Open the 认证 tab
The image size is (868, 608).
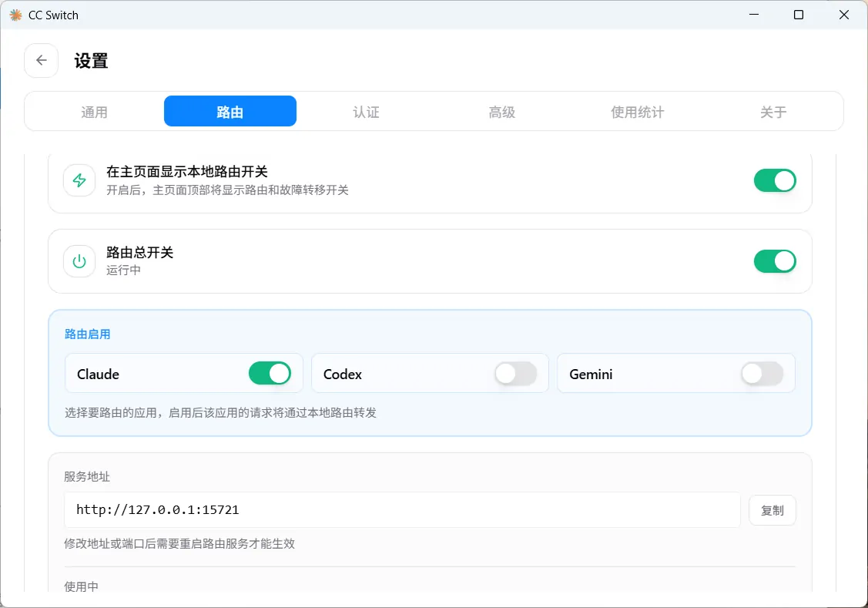366,111
